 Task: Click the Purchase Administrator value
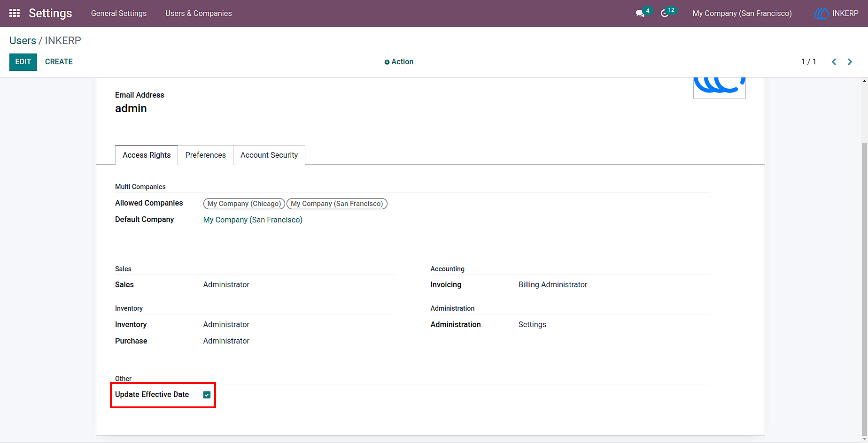pyautogui.click(x=226, y=341)
